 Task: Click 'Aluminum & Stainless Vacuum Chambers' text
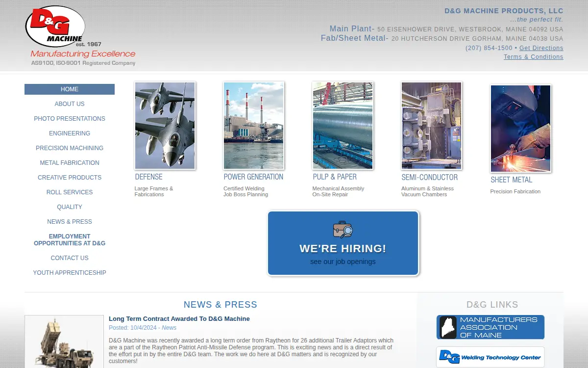[x=428, y=191]
